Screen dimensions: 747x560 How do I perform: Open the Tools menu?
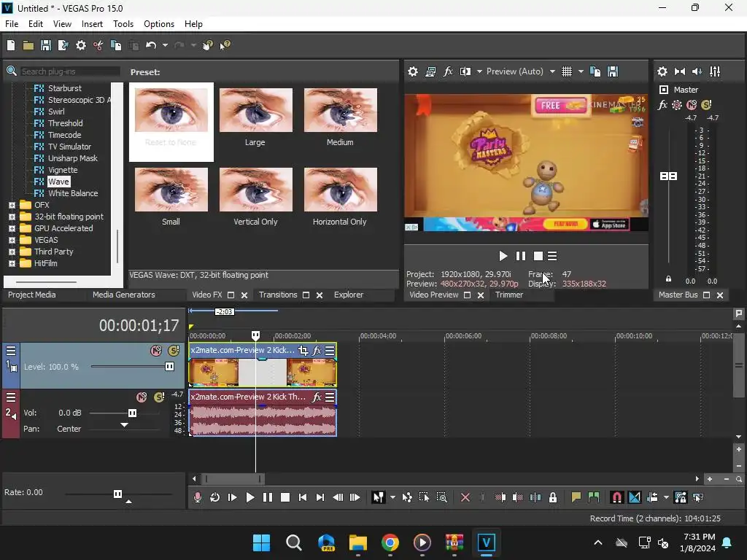[123, 24]
